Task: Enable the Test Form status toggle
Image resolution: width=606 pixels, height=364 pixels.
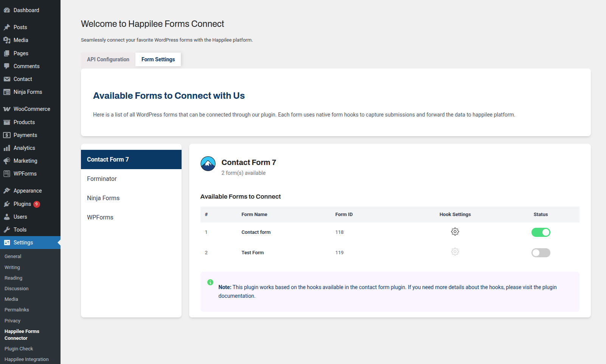Action: click(x=541, y=252)
